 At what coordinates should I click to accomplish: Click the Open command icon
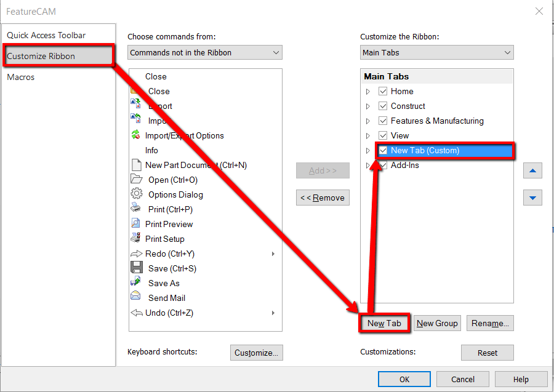pyautogui.click(x=137, y=180)
